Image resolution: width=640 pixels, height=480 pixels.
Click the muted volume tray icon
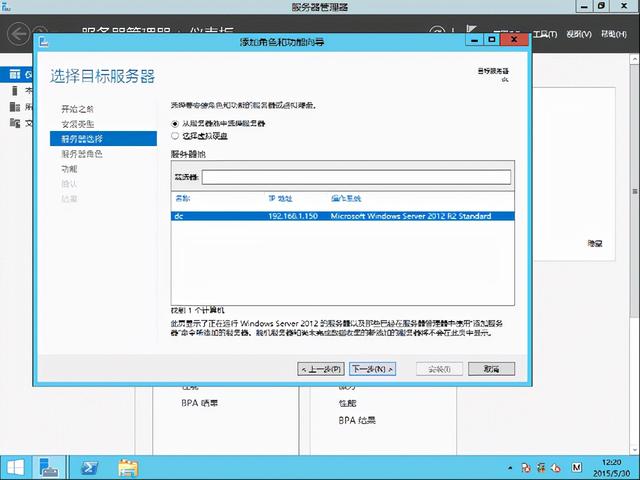click(x=556, y=468)
